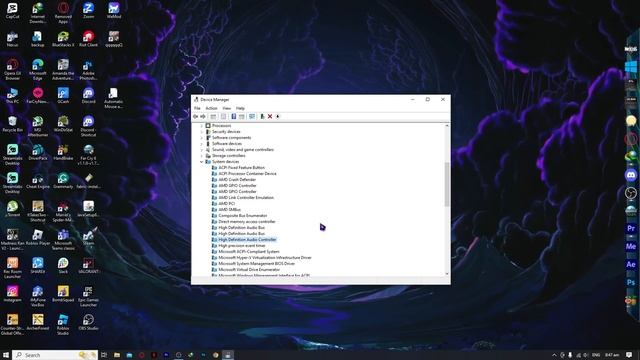Viewport: 640px width, 360px height.
Task: Select Microsoft Virtual Drive Enumerator
Action: tap(249, 270)
